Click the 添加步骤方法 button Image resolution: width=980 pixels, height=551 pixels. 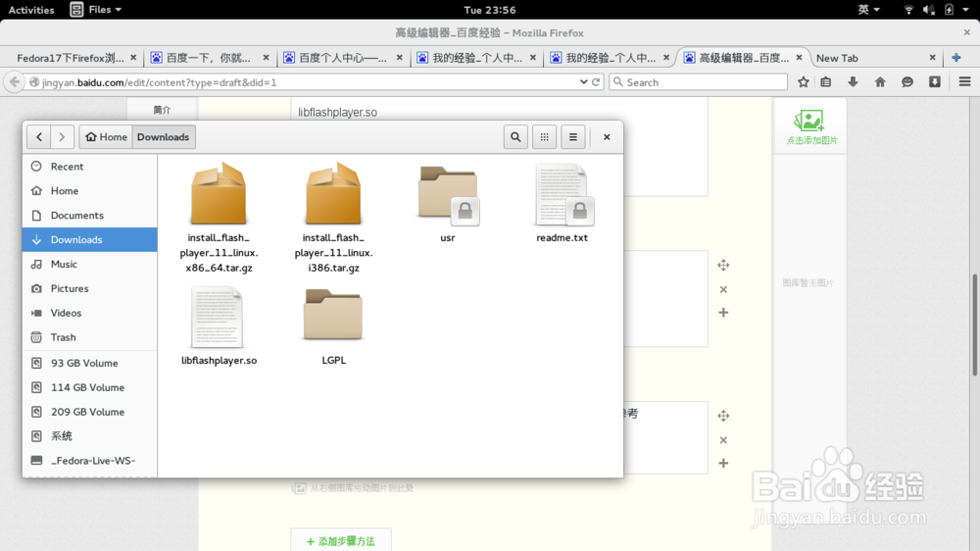click(341, 541)
